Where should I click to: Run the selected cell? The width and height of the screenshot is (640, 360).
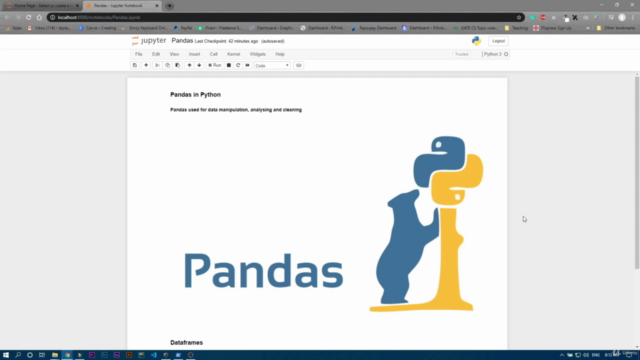pyautogui.click(x=215, y=65)
